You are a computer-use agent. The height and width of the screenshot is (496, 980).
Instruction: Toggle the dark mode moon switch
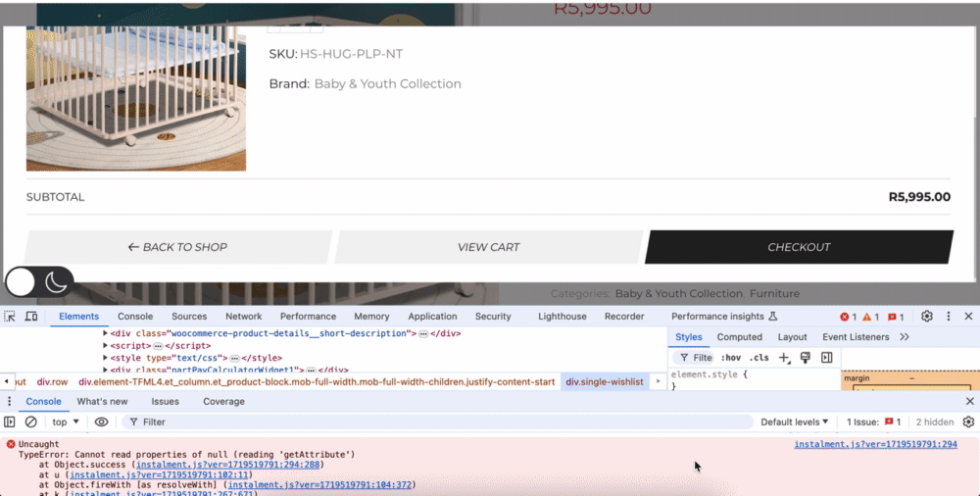pyautogui.click(x=39, y=282)
